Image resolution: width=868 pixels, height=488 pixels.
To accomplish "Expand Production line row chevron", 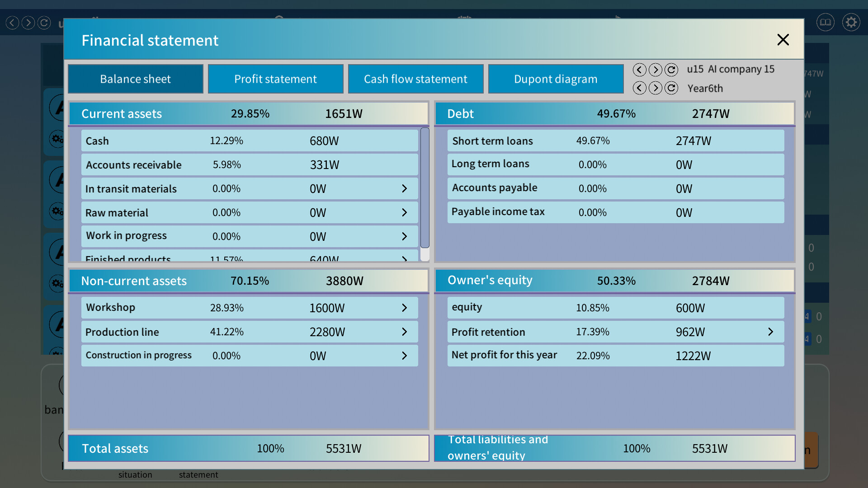I will (x=404, y=332).
